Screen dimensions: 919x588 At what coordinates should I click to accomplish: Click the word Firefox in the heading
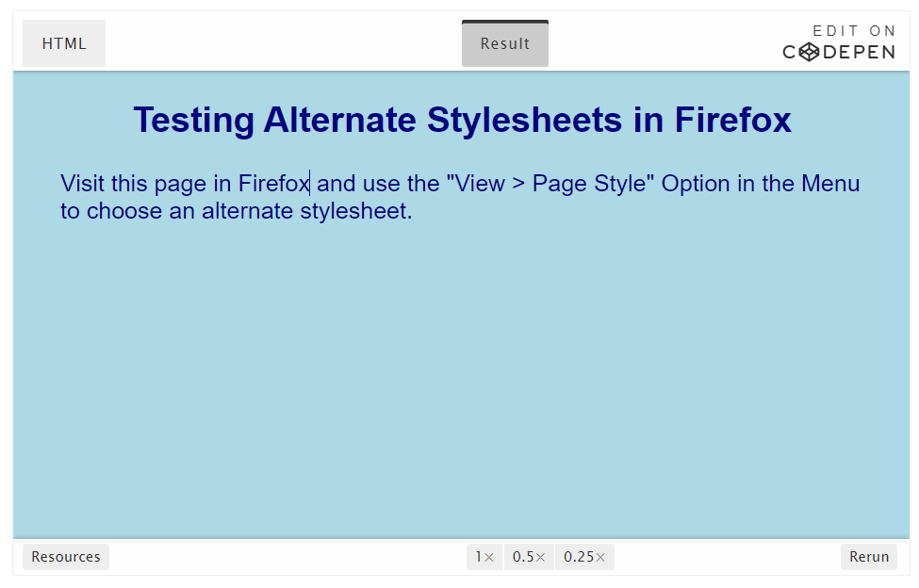pyautogui.click(x=732, y=120)
